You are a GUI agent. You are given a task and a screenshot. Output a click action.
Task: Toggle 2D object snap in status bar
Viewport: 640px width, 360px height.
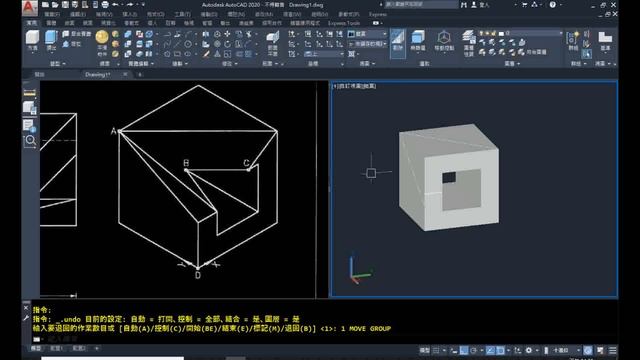(x=500, y=350)
